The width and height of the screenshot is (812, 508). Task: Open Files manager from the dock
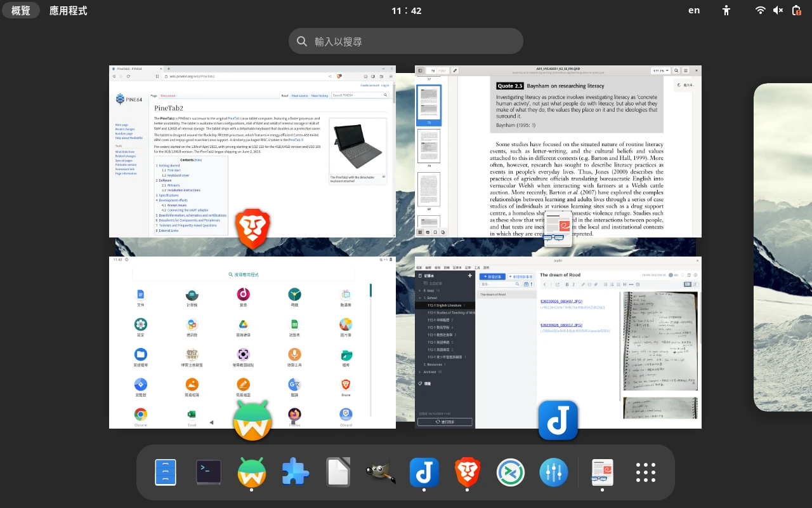coord(166,472)
